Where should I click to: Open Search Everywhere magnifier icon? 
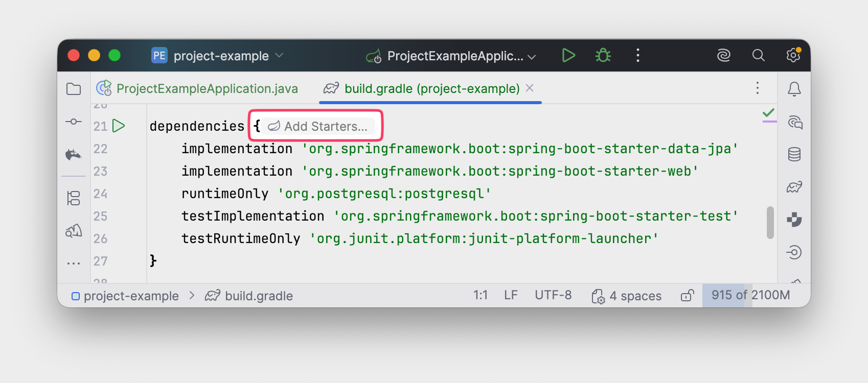759,56
